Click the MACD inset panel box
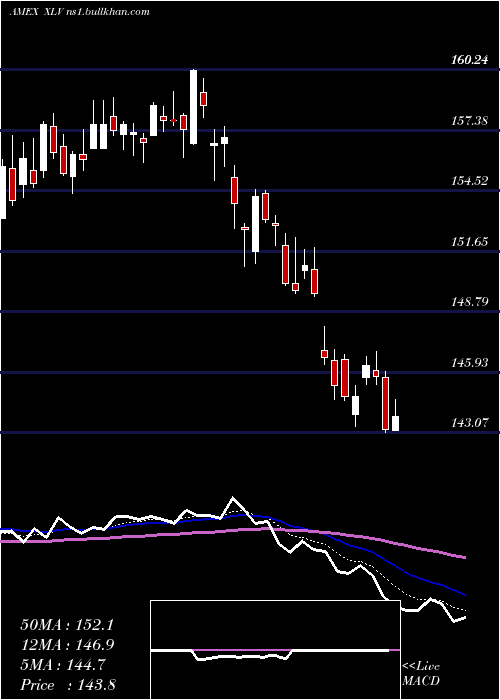This screenshot has width=500, height=700. tap(275, 650)
